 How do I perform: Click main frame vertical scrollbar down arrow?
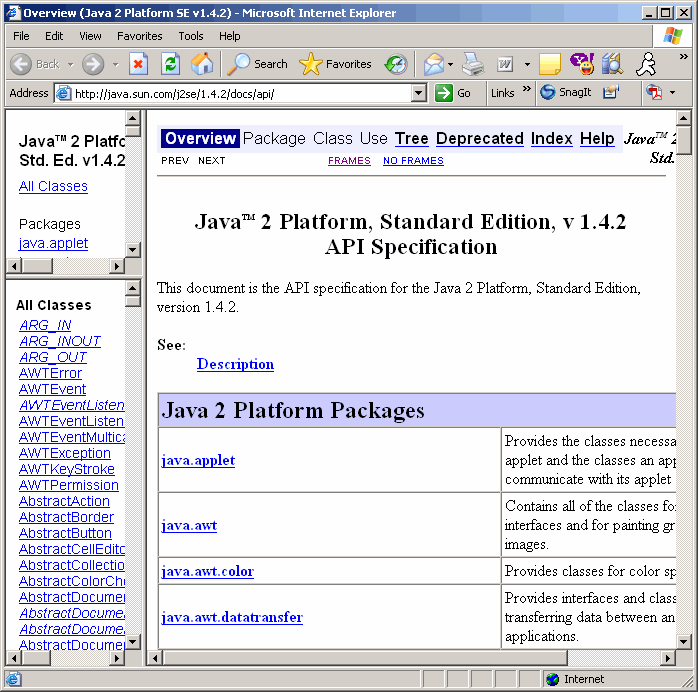(x=683, y=641)
